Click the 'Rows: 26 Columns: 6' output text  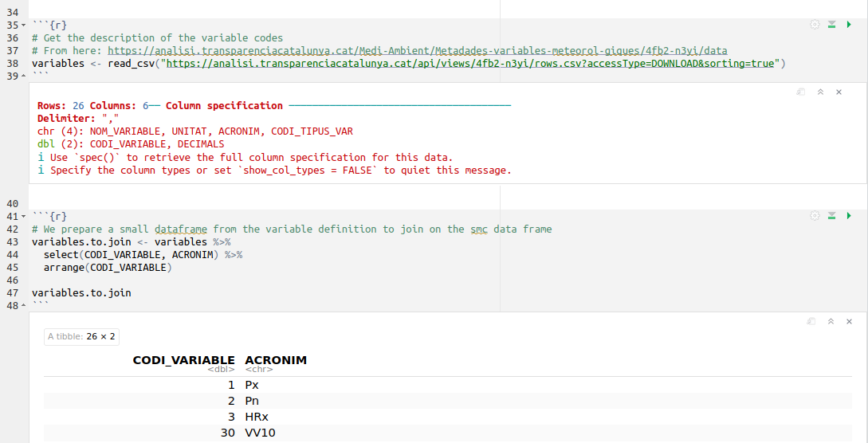[92, 106]
